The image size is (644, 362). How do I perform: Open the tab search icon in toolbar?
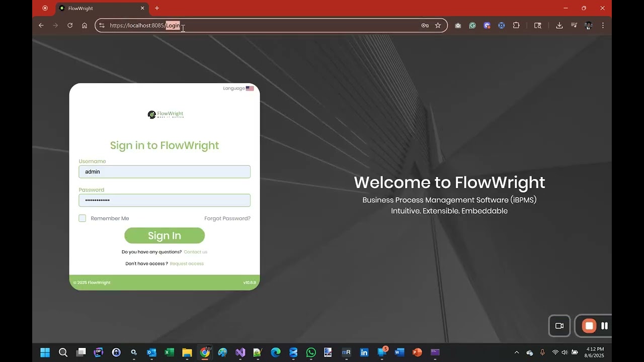[538, 26]
